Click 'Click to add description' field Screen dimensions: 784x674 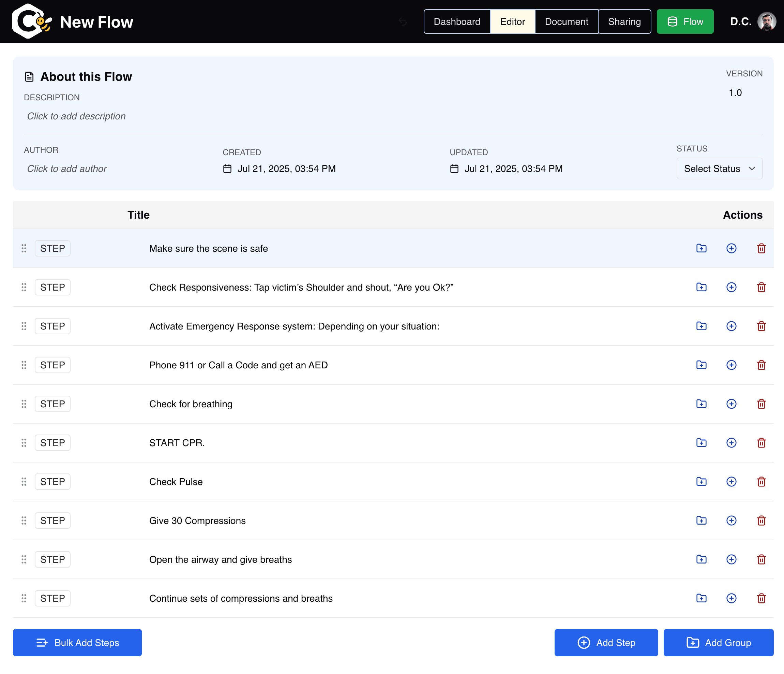click(x=76, y=116)
